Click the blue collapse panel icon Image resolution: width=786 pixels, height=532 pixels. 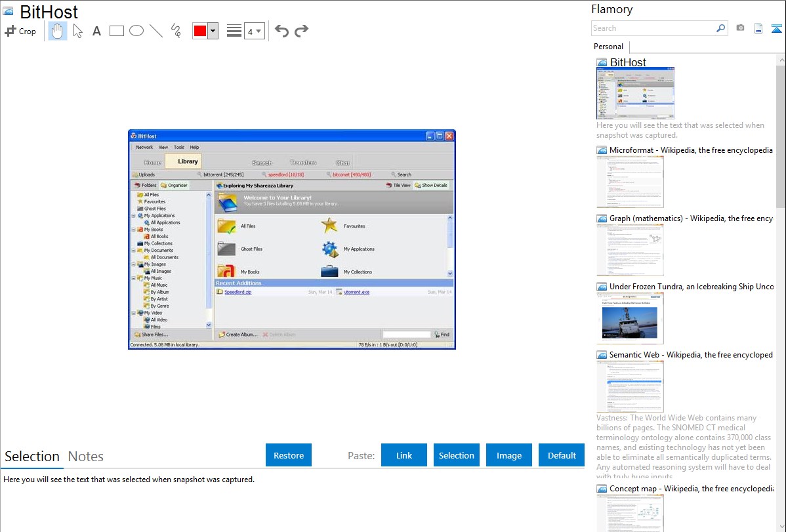[776, 28]
